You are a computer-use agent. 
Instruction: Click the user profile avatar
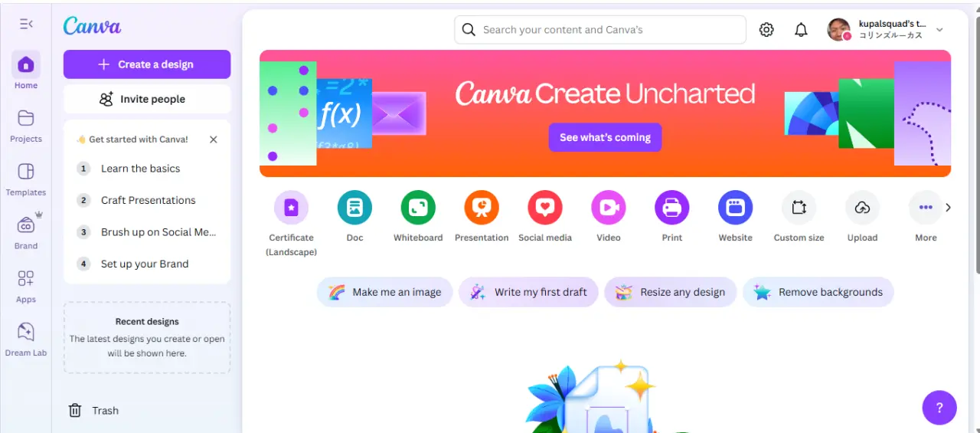click(839, 30)
